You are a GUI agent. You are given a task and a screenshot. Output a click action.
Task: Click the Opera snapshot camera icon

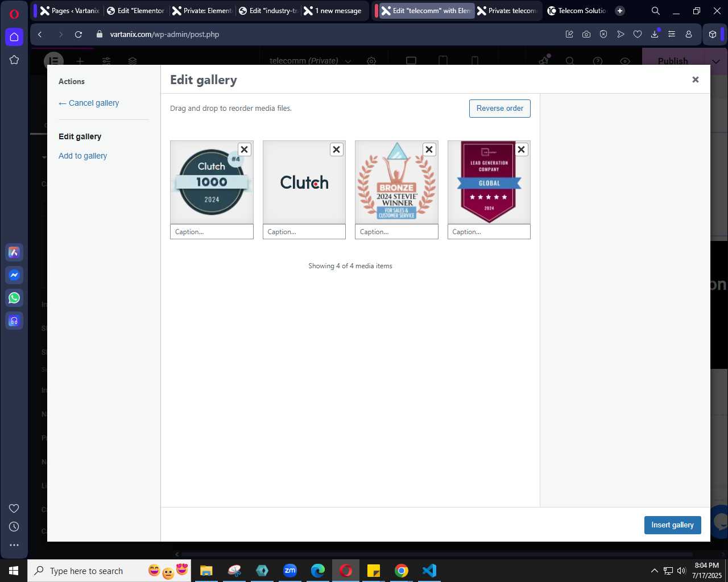586,34
